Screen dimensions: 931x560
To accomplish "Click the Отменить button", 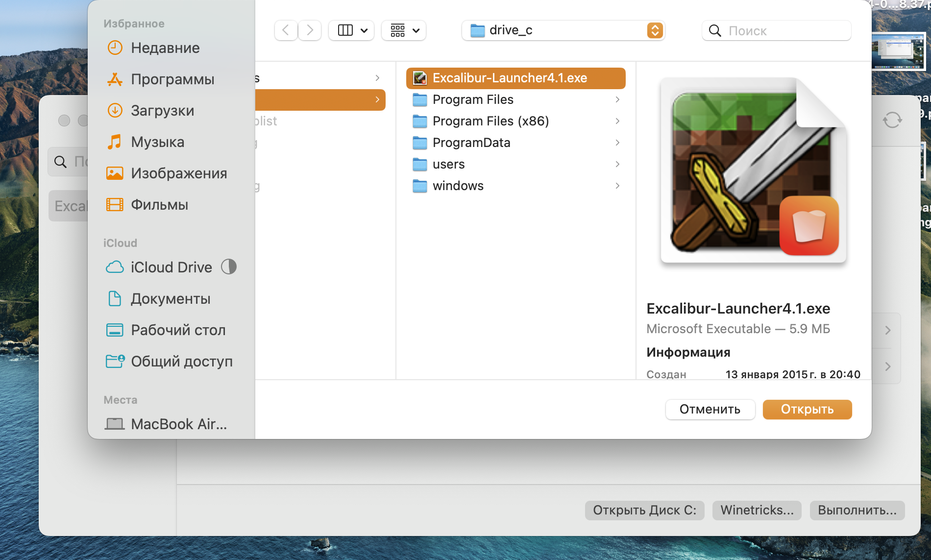I will click(710, 410).
